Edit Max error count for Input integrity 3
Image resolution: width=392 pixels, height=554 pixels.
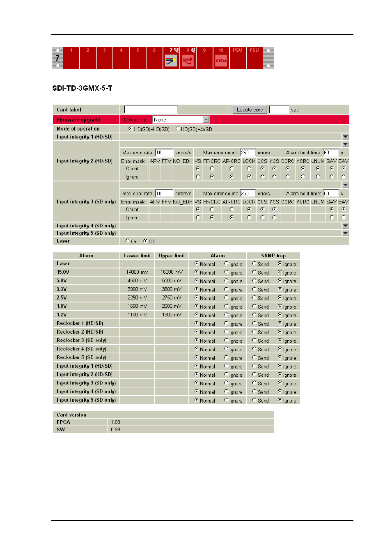248,193
